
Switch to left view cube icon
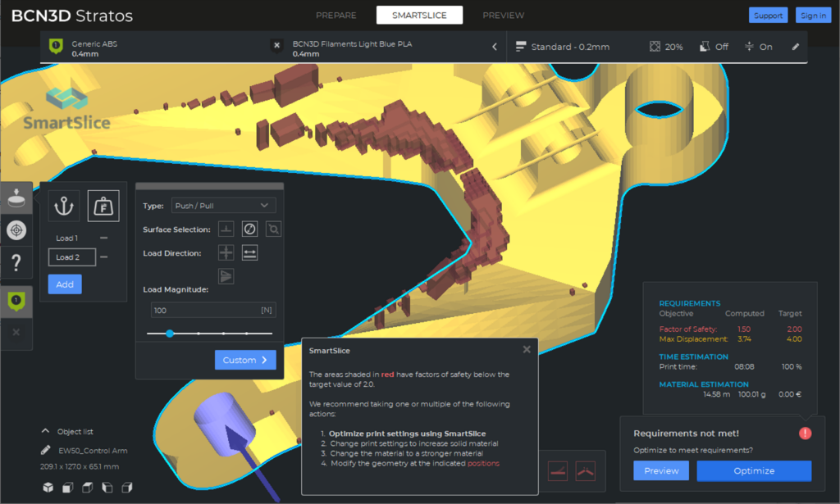pos(107,488)
